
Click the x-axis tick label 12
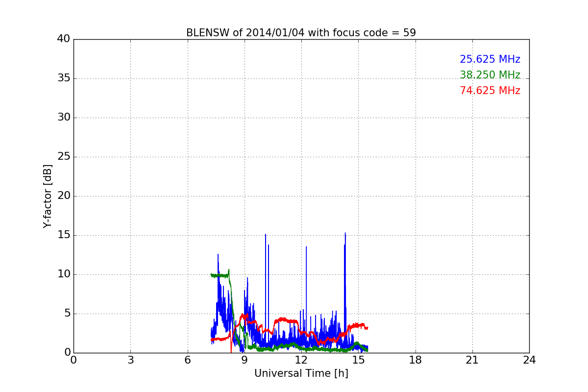[301, 360]
